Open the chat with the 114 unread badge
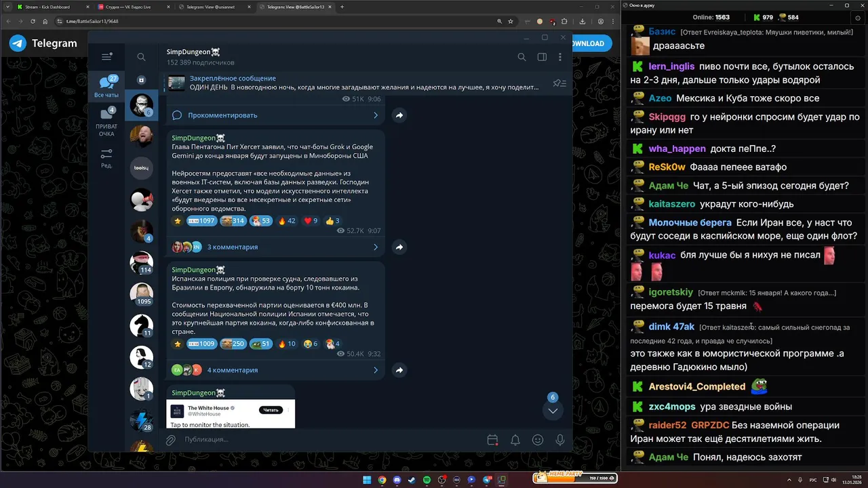The width and height of the screenshot is (868, 488). click(142, 262)
